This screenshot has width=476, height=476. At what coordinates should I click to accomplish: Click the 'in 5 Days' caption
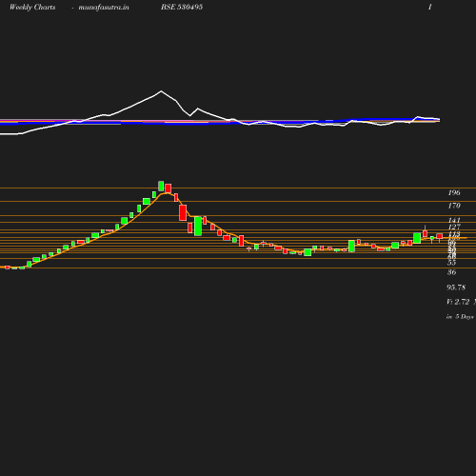coord(460,317)
